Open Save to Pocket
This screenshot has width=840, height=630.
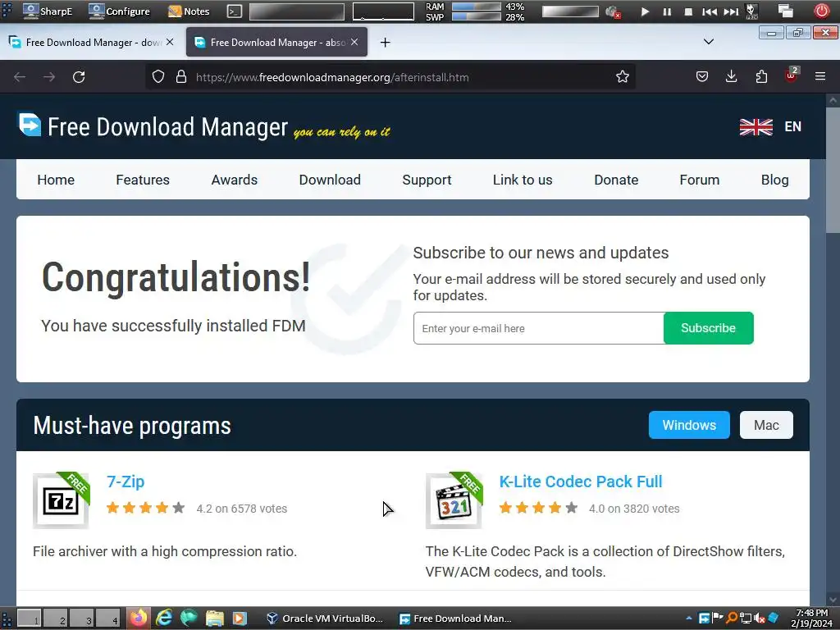702,76
